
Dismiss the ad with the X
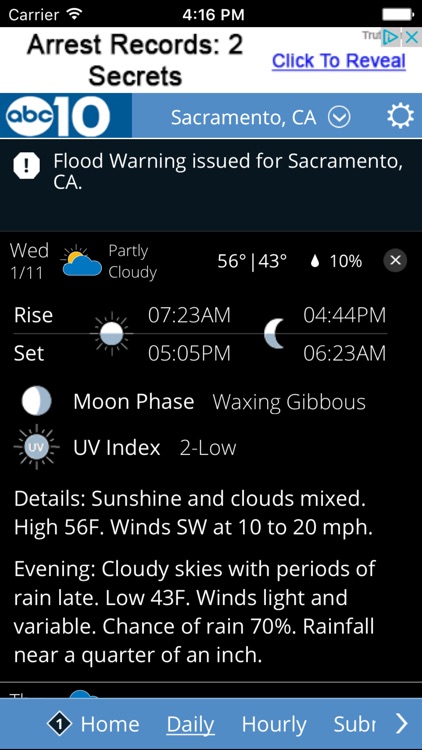pos(411,37)
